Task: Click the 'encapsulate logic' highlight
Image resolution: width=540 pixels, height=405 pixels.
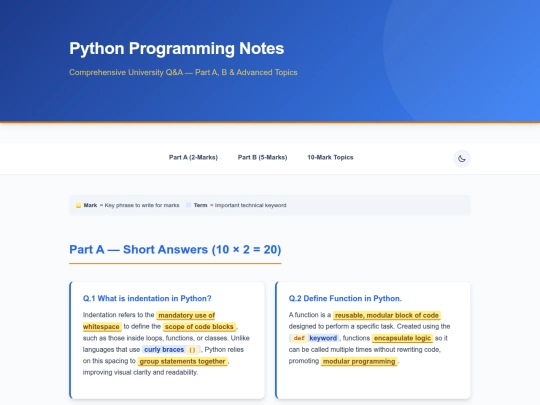Action: pos(402,338)
